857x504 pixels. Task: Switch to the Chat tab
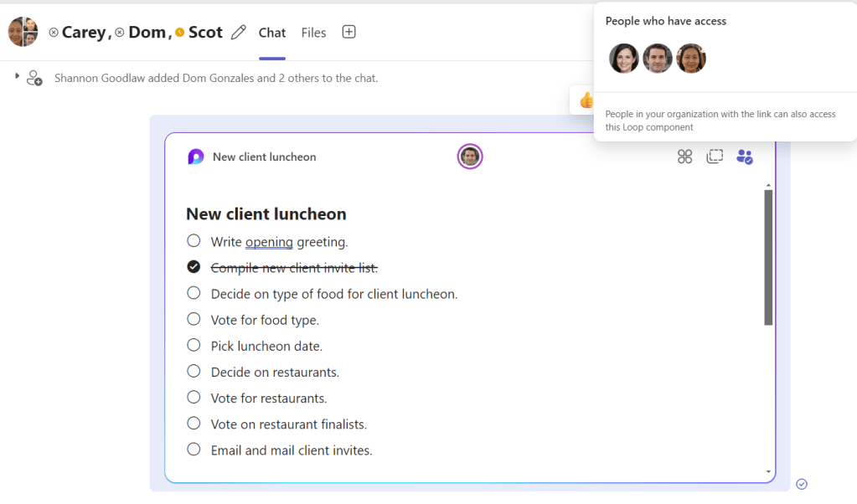click(272, 33)
